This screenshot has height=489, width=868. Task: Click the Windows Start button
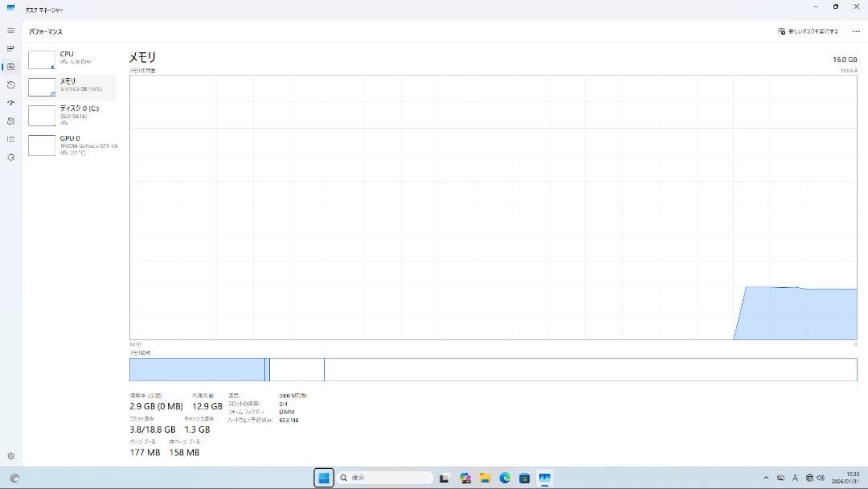323,478
